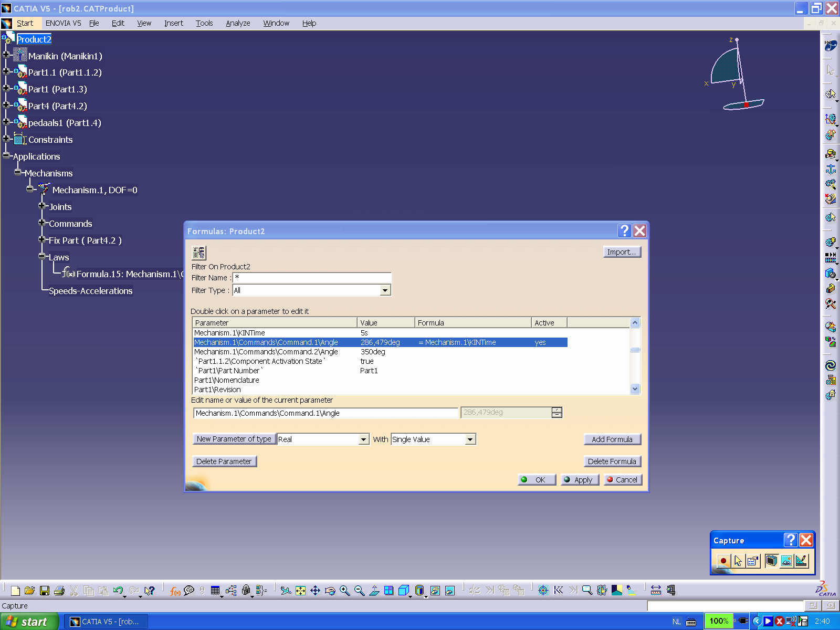
Task: Click the Multi-view four-pane icon
Action: click(388, 591)
